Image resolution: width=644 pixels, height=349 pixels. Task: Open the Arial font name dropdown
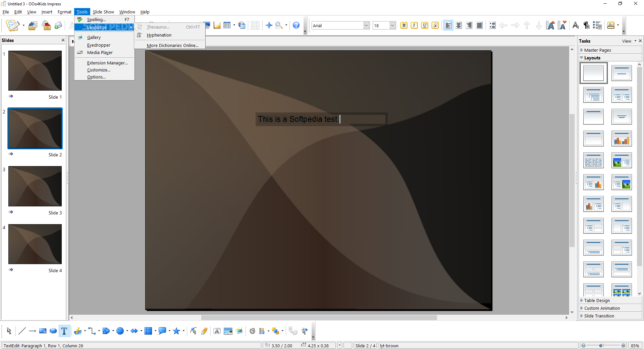click(366, 26)
